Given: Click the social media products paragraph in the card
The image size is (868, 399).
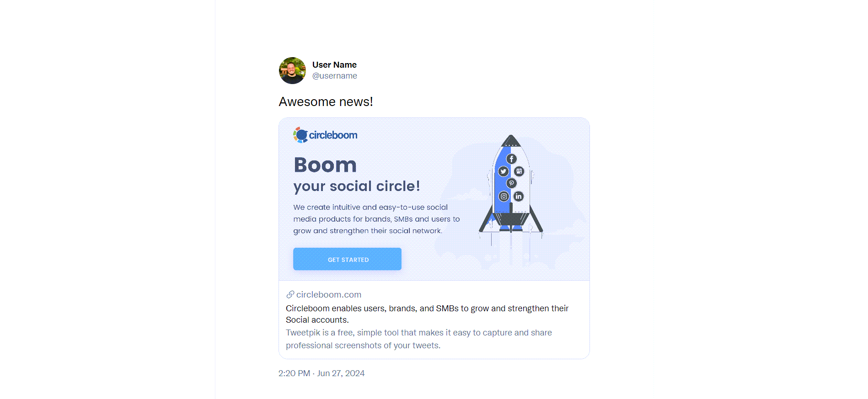Looking at the screenshot, I should (x=376, y=219).
